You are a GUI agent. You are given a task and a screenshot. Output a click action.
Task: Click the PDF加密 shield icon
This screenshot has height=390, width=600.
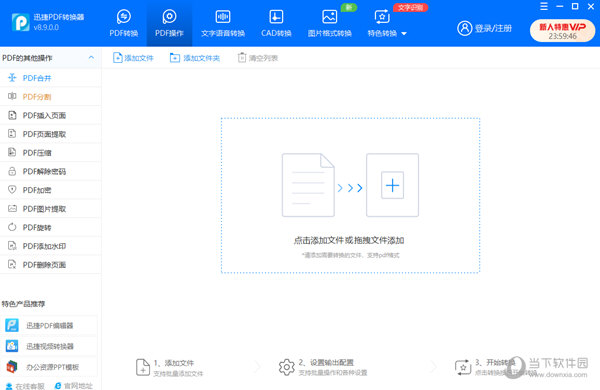pos(12,189)
